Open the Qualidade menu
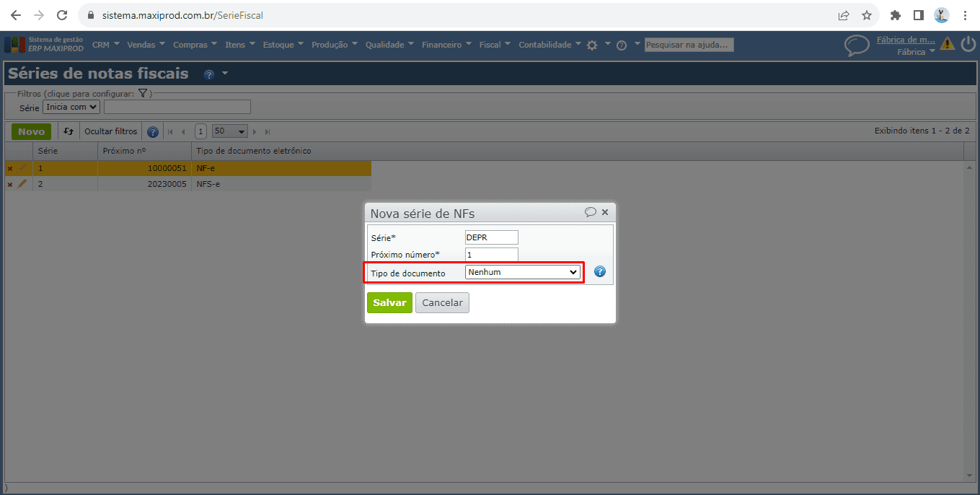 [x=390, y=45]
